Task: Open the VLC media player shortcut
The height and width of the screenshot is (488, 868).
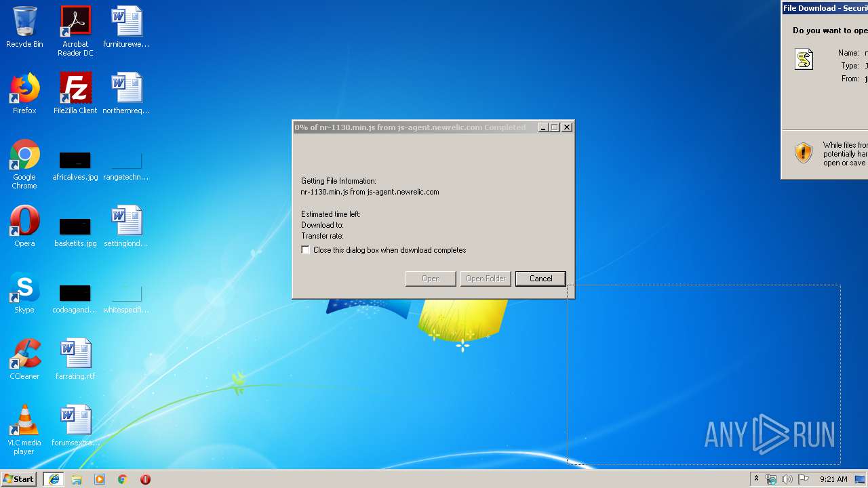Action: pos(24,430)
